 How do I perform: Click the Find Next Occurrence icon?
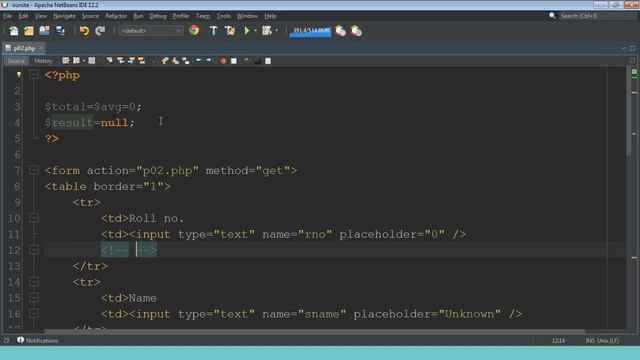tap(131, 61)
